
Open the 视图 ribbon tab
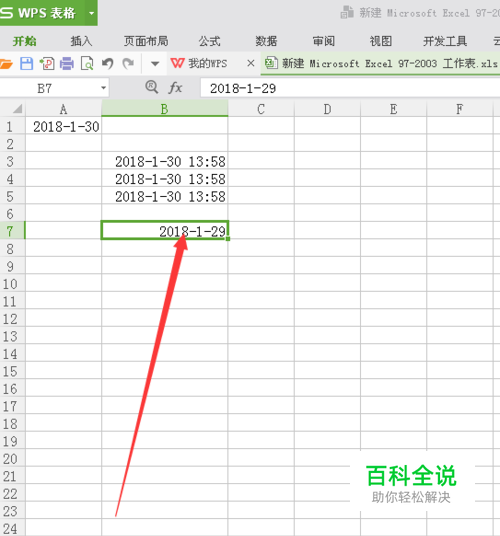pos(381,41)
